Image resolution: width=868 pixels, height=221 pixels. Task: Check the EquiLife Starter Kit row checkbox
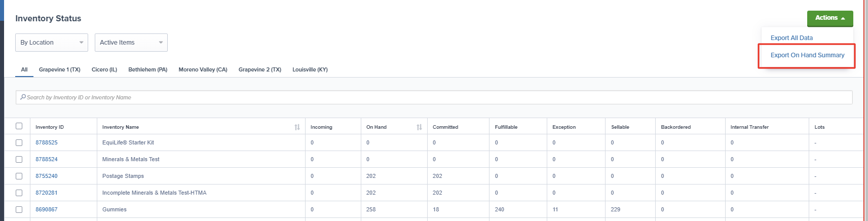(x=19, y=143)
